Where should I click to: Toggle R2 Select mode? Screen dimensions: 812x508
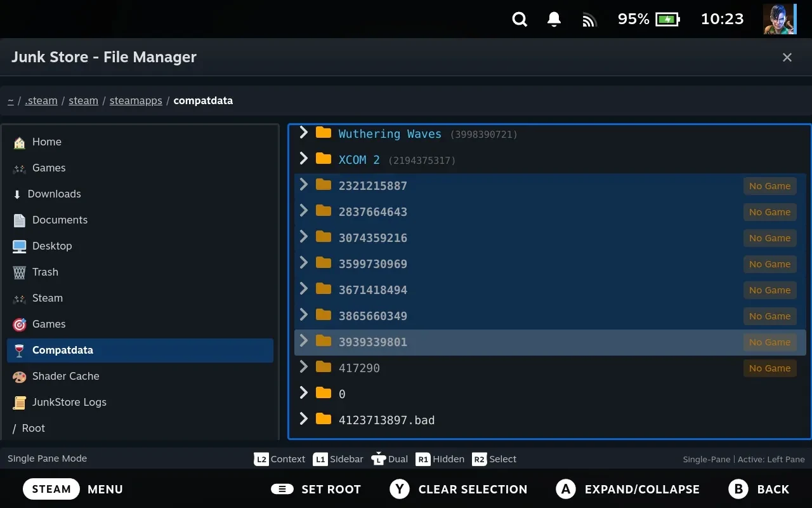coord(494,459)
